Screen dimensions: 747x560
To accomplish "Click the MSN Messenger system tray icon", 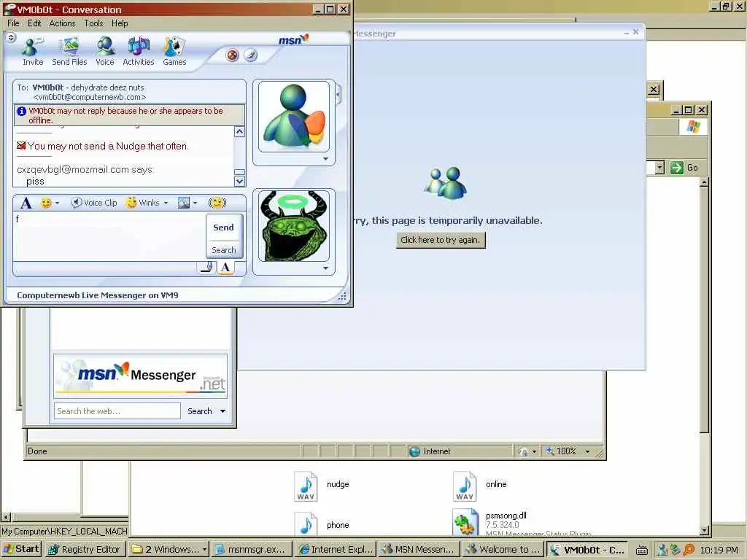I will 662,550.
